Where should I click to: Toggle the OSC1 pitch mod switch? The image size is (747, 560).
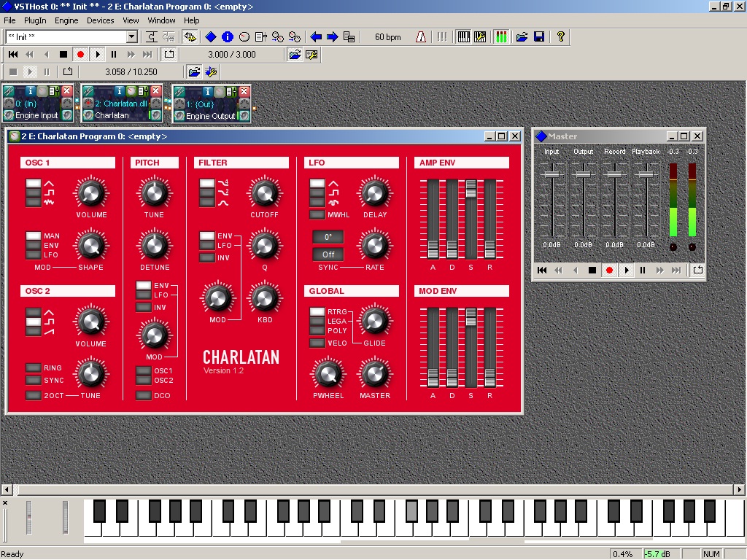[x=144, y=370]
